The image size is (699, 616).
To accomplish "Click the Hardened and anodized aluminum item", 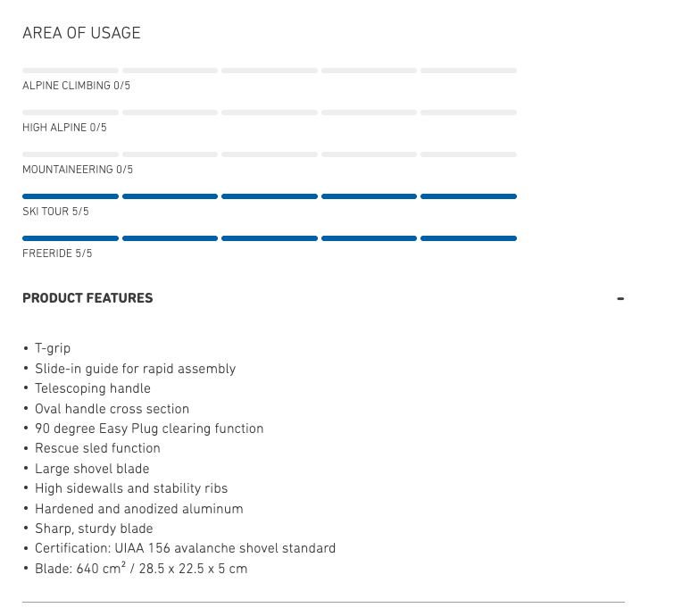I will 138,509.
